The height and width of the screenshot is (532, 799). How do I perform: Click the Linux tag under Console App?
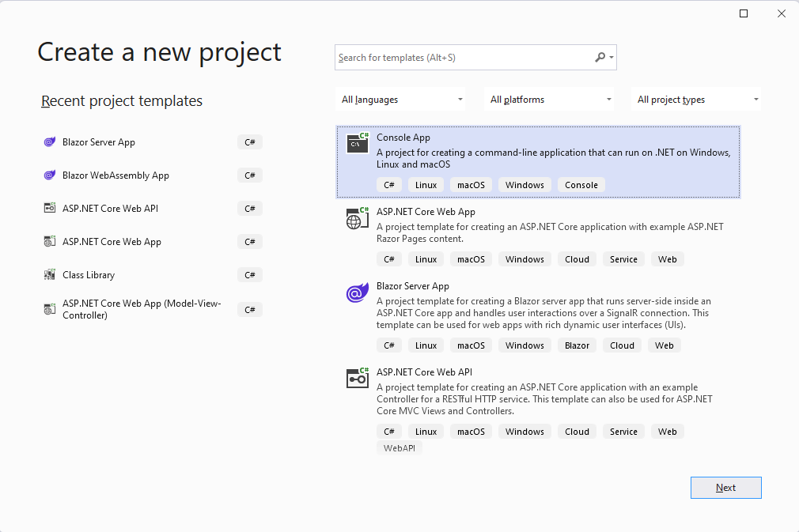[426, 185]
